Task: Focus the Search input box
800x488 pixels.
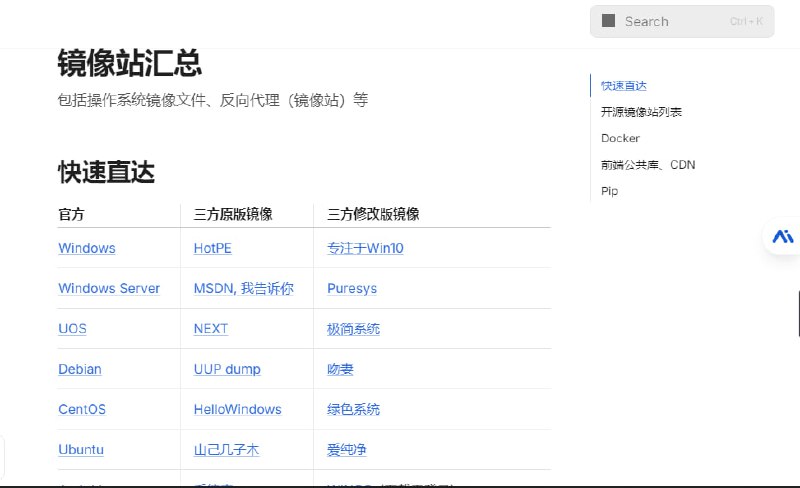Action: (682, 21)
